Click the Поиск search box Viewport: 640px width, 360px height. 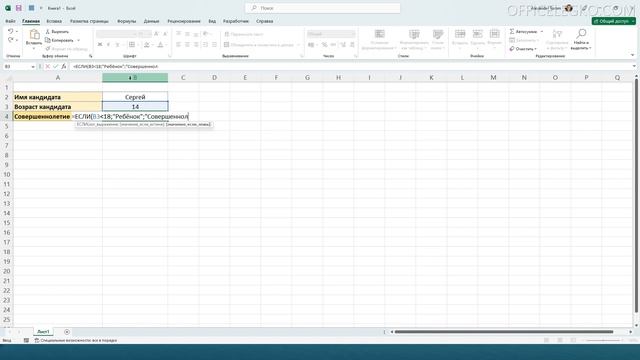pyautogui.click(x=323, y=8)
